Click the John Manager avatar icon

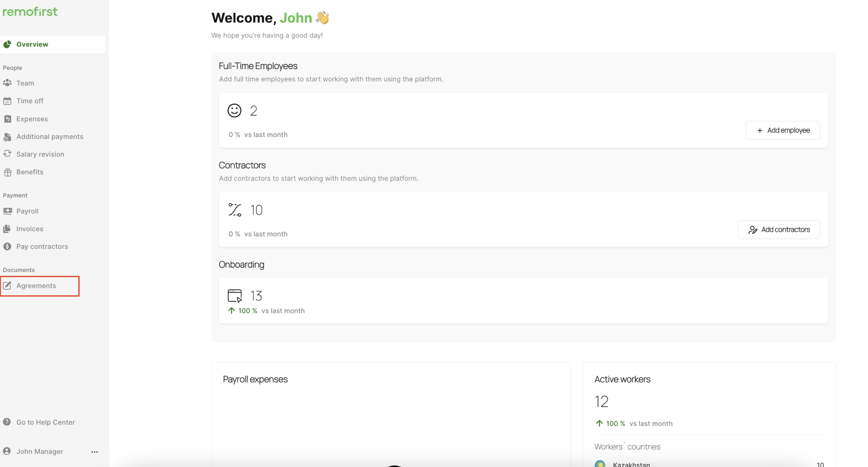[x=7, y=451]
